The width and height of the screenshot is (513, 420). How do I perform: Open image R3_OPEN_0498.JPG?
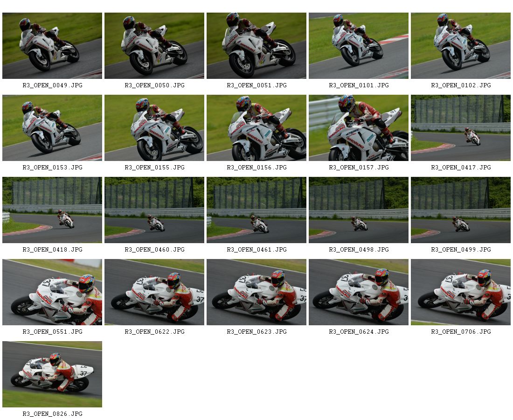pyautogui.click(x=359, y=210)
